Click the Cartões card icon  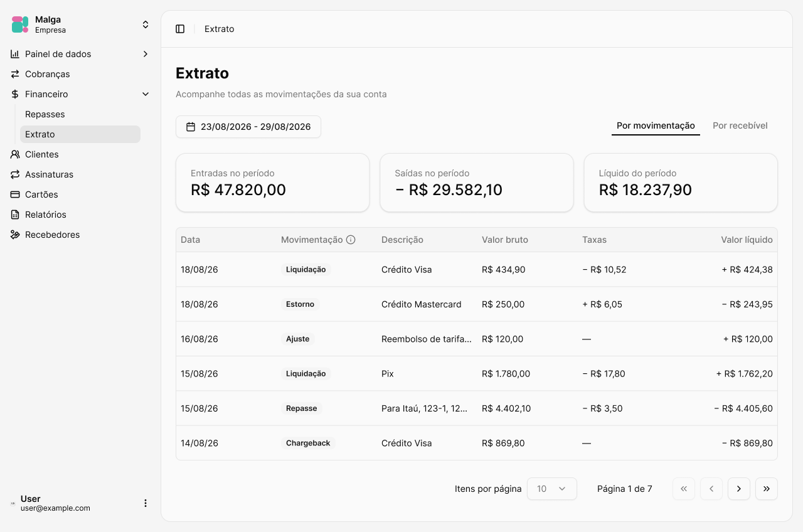tap(15, 194)
